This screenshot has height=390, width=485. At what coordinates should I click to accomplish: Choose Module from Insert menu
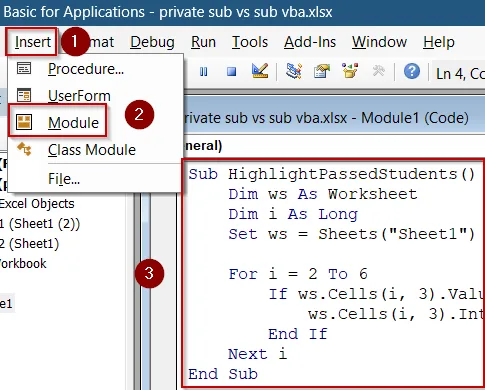pos(95,123)
